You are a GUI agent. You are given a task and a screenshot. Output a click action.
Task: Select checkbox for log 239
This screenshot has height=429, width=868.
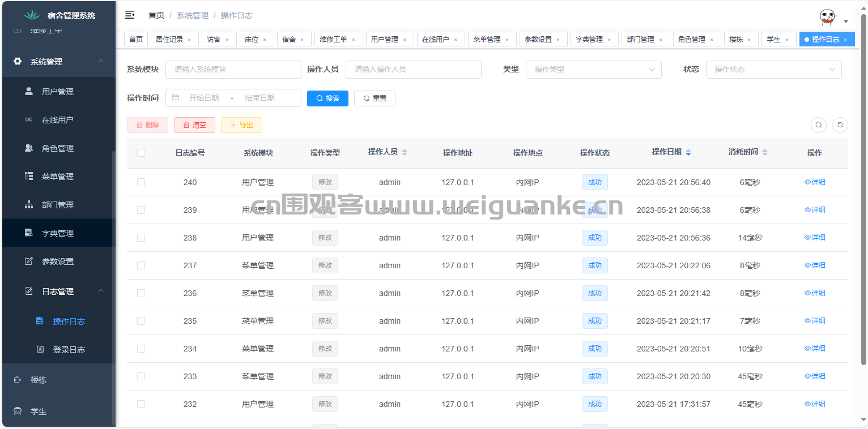[141, 210]
